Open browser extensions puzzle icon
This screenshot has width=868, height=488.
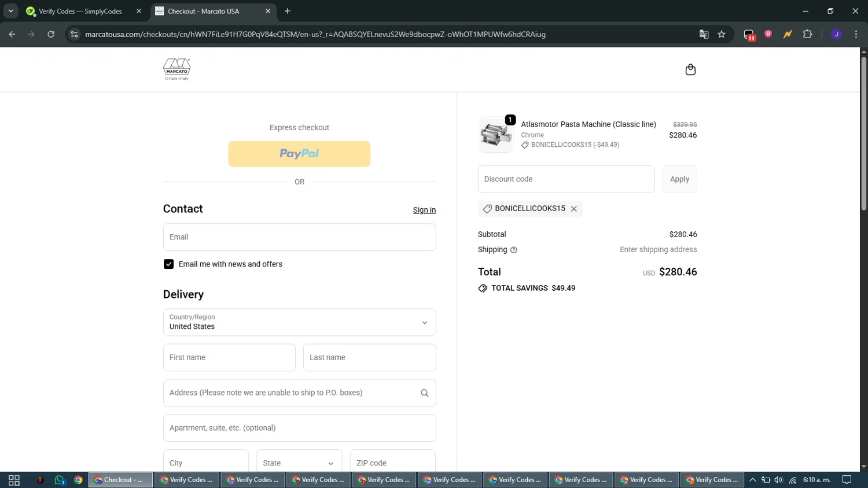coord(808,34)
